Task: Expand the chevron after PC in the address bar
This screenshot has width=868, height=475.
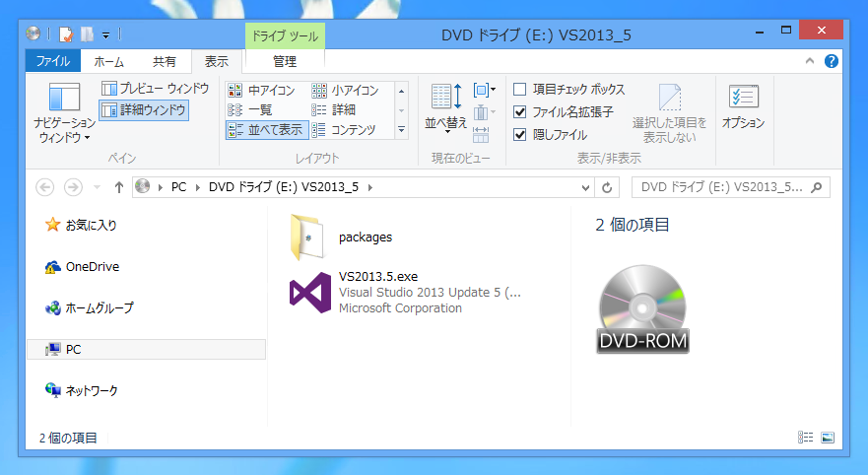Action: [x=198, y=187]
